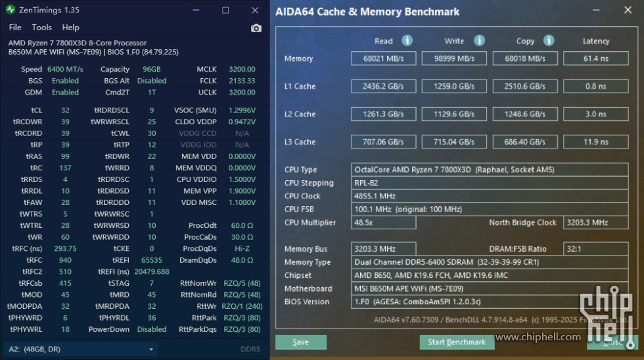Screen dimensions: 644x360
Task: Click the BGS Alt value Disabled
Action: pos(152,80)
